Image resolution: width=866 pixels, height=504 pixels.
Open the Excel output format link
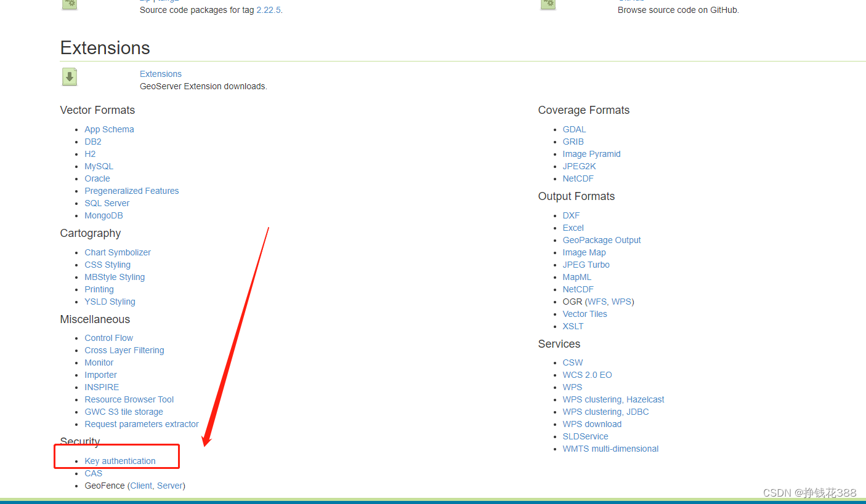click(573, 228)
